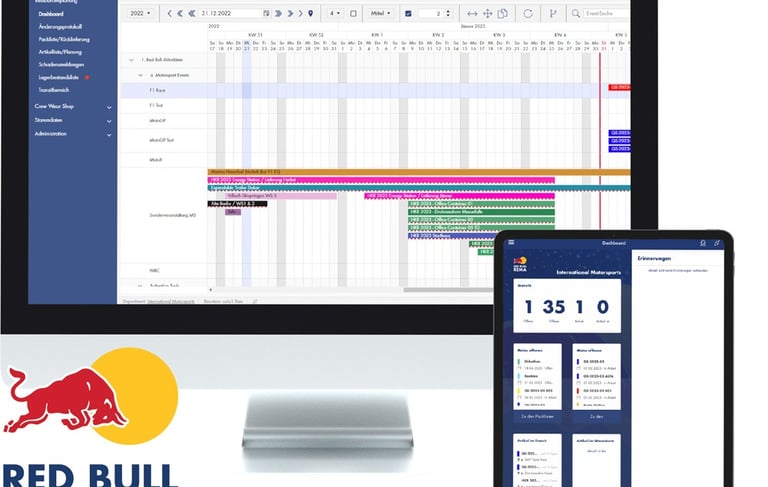Open the Mittel size dropdown
The image size is (768, 487).
(381, 13)
